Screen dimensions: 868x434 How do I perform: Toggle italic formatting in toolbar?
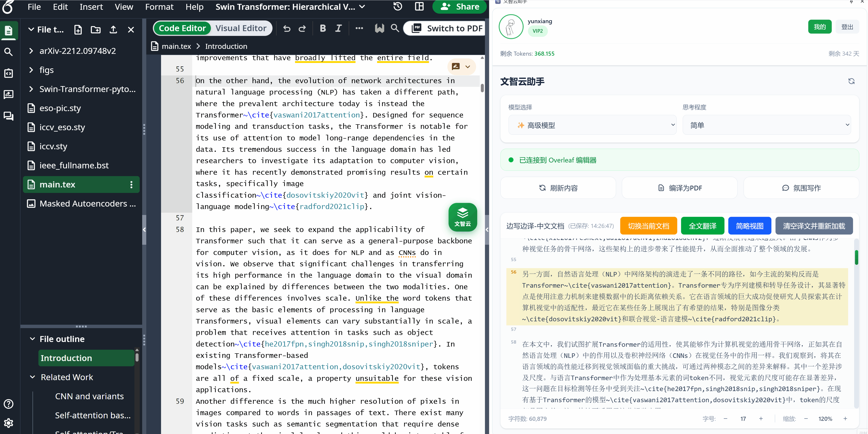(x=338, y=29)
